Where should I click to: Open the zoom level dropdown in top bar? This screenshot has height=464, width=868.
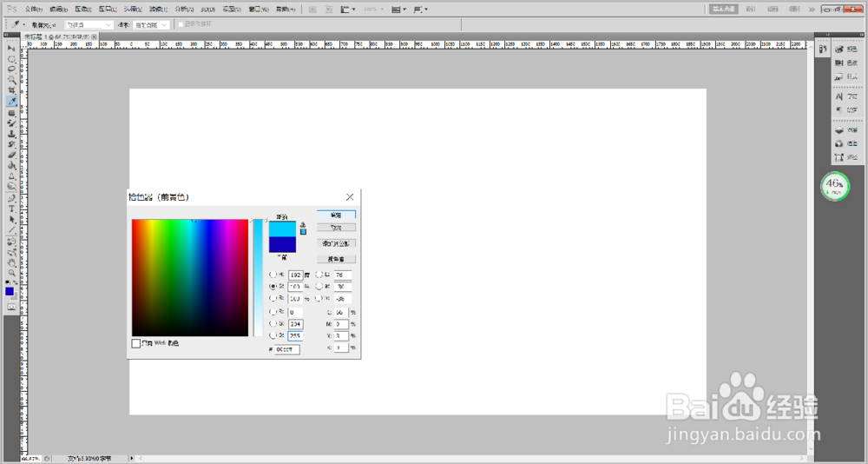tap(375, 10)
